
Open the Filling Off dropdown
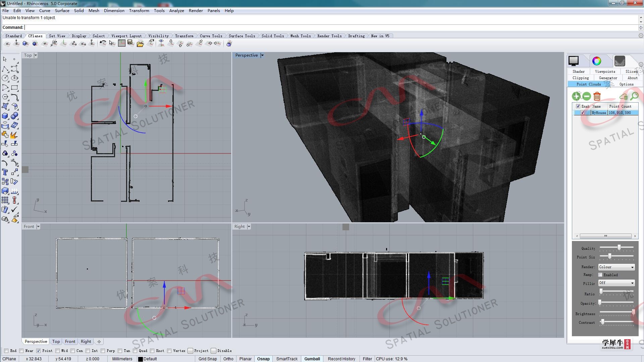click(616, 283)
